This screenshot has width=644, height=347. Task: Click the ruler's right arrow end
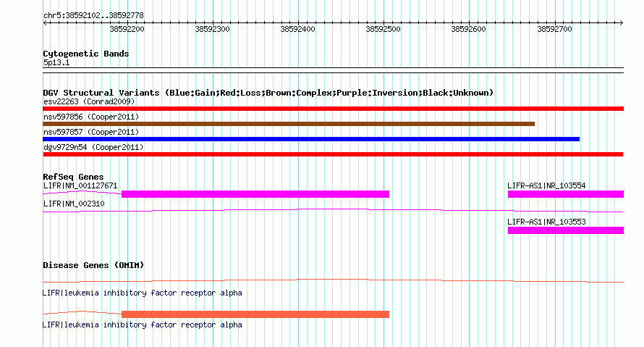[621, 22]
